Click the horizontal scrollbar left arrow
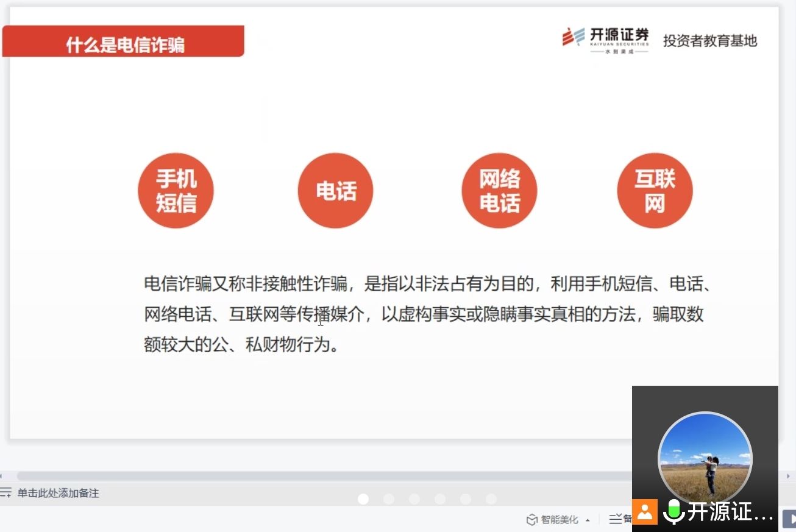This screenshot has width=796, height=532. tap(2, 476)
